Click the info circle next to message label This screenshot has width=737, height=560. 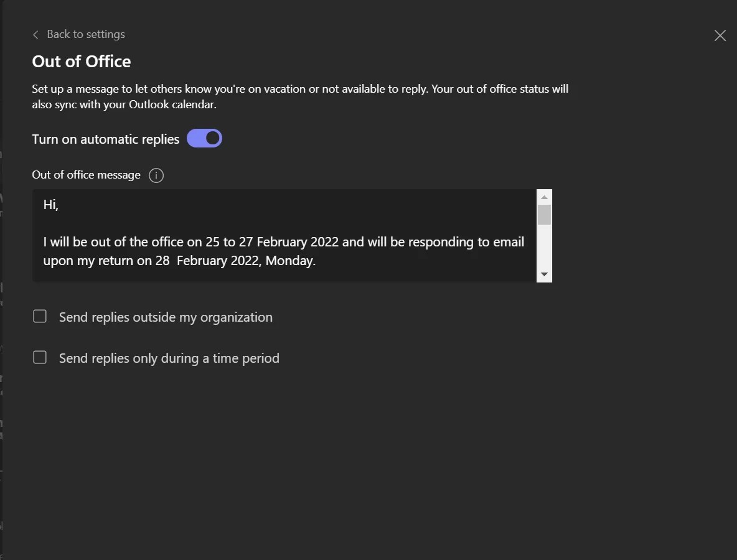pyautogui.click(x=156, y=175)
